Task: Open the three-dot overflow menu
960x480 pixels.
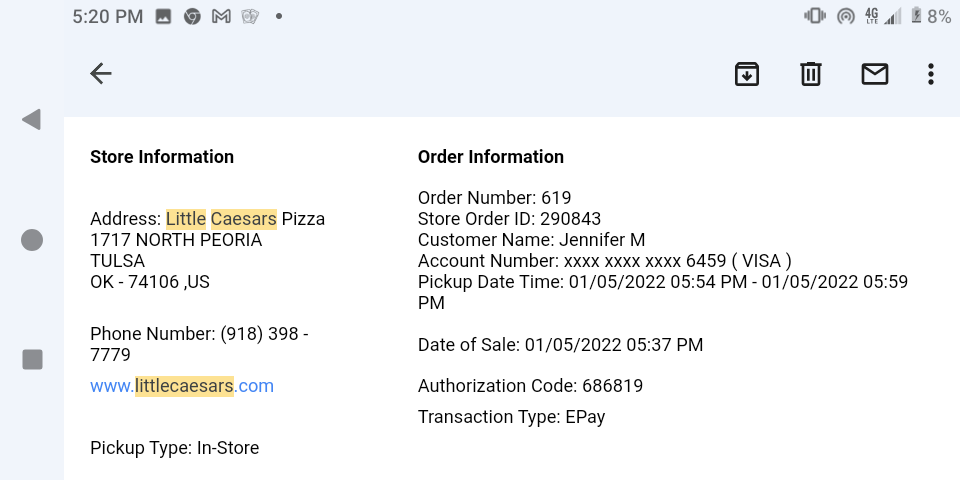Action: point(931,73)
